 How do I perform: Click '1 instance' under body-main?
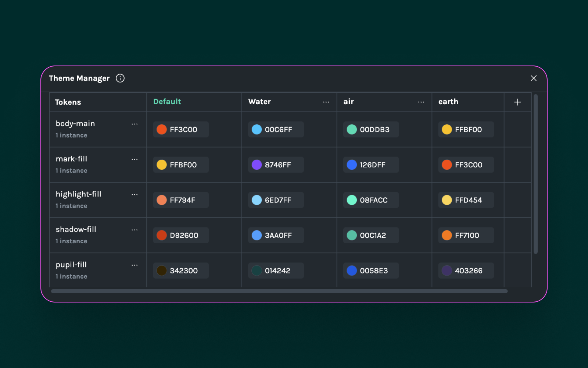71,135
